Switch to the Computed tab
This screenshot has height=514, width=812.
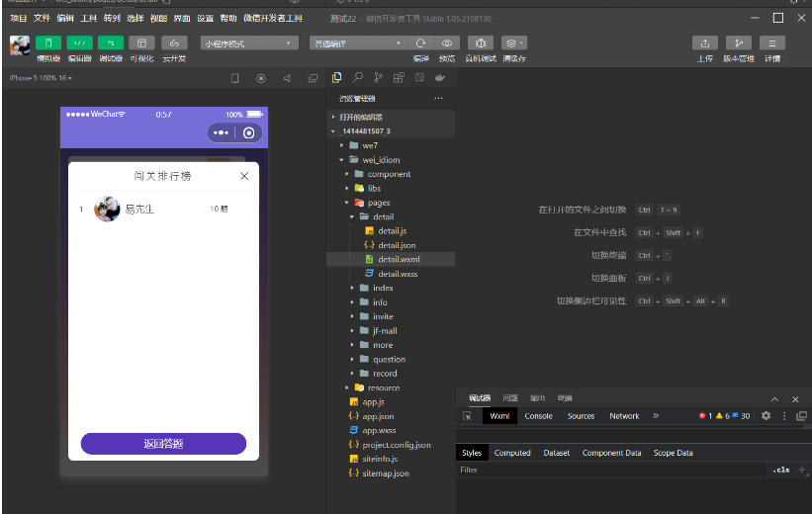(x=512, y=453)
